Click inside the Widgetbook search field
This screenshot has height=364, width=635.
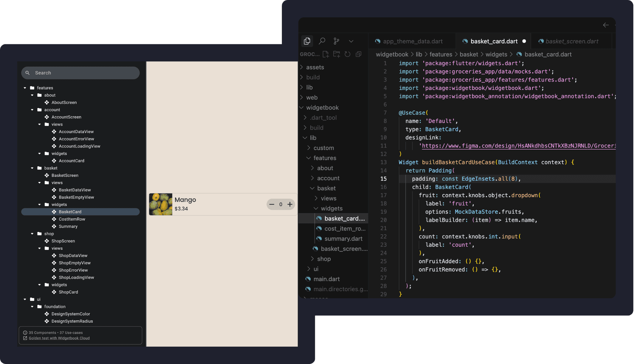[x=81, y=73]
